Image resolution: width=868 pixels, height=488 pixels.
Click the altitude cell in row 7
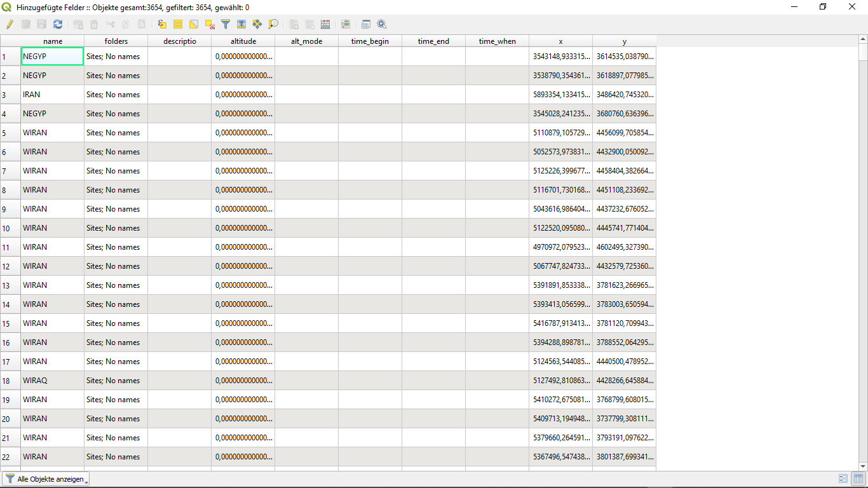click(x=243, y=171)
